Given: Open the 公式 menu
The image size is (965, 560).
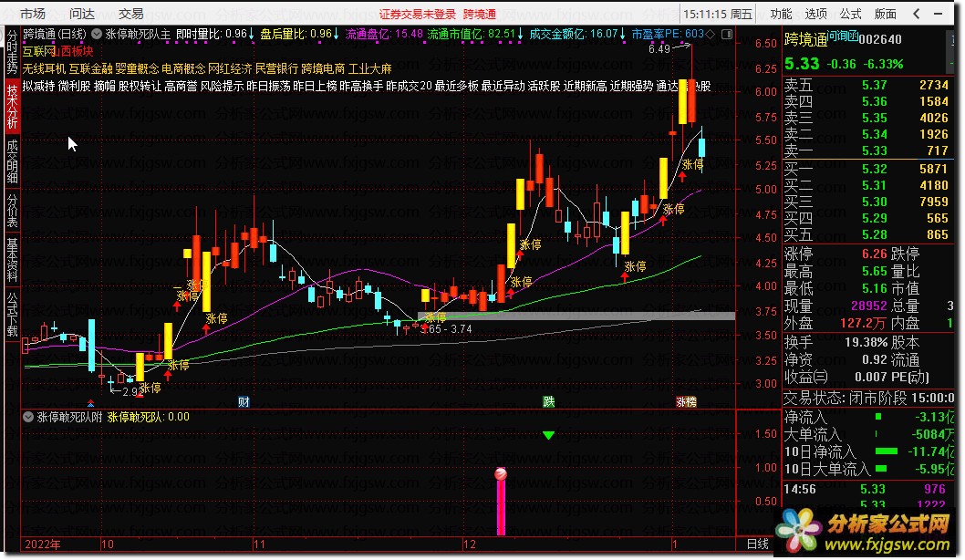Looking at the screenshot, I should 850,14.
